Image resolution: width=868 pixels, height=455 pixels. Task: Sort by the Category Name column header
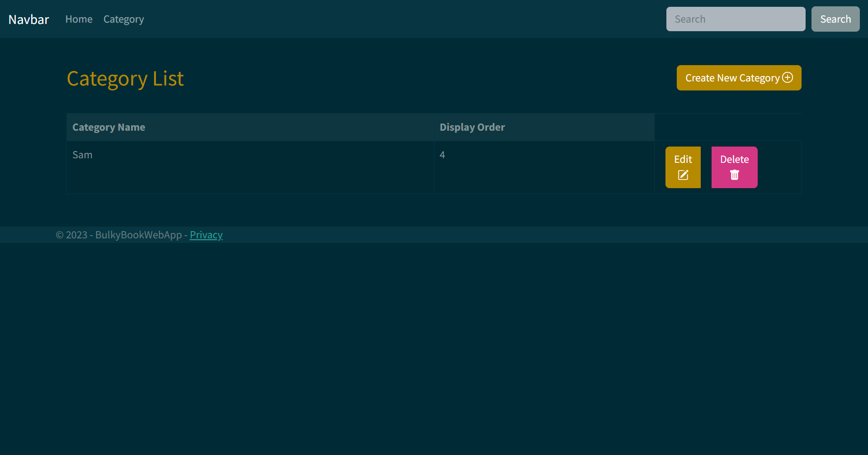point(108,127)
